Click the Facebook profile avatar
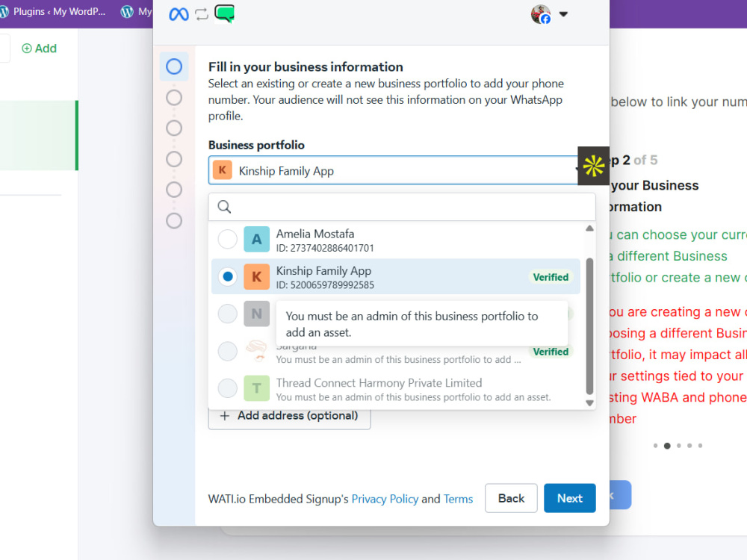747x560 pixels. coord(541,14)
